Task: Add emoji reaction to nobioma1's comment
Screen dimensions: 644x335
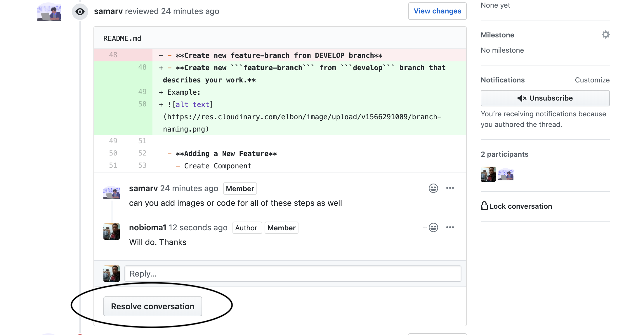Action: tap(431, 227)
